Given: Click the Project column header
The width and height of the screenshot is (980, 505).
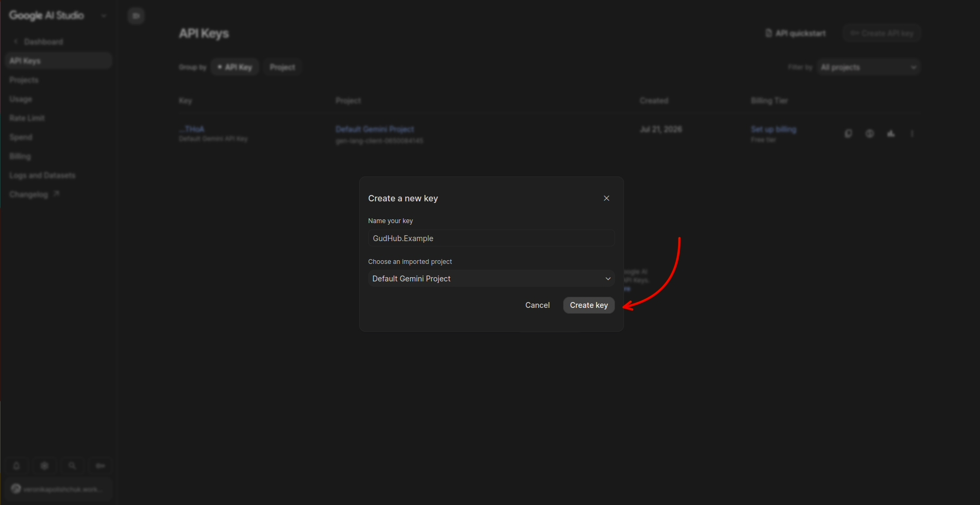Looking at the screenshot, I should tap(348, 101).
